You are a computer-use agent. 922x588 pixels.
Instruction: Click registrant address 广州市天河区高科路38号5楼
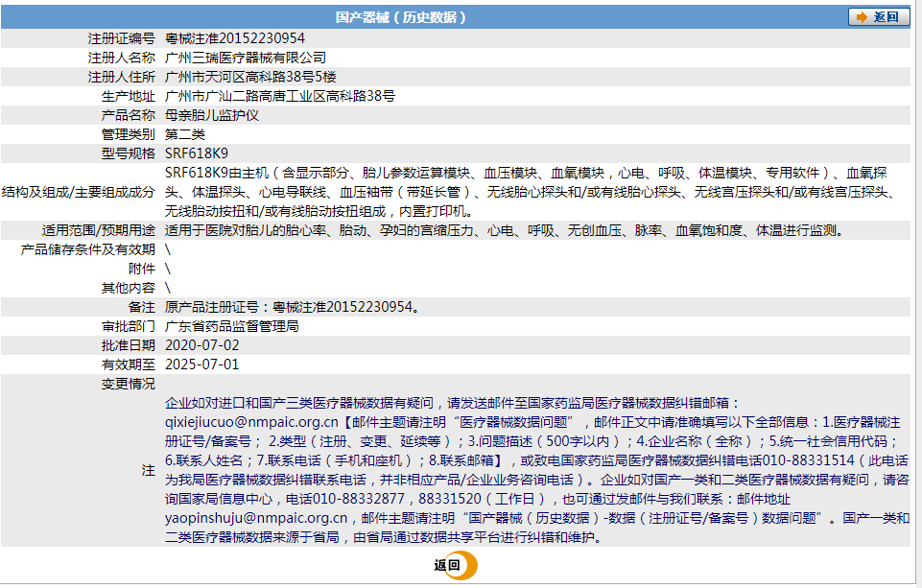click(x=250, y=77)
